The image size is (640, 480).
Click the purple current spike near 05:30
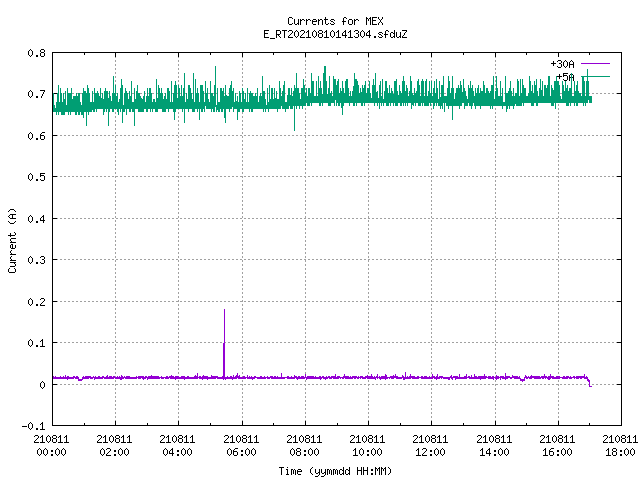pyautogui.click(x=224, y=343)
